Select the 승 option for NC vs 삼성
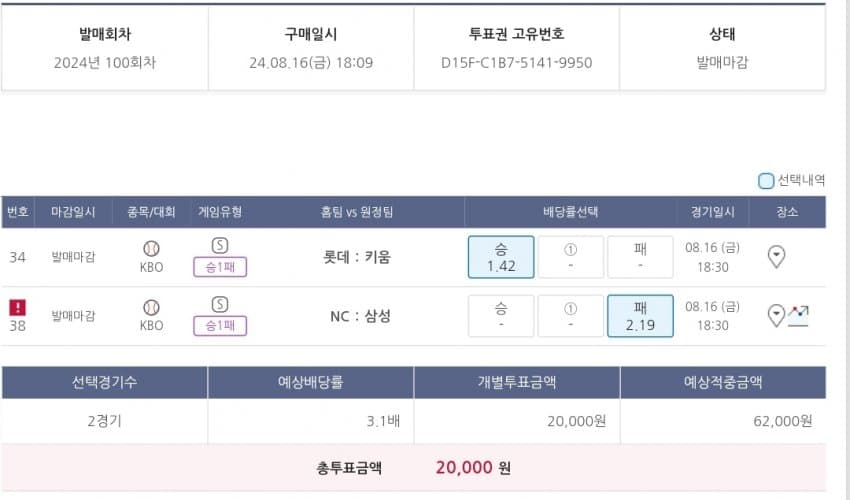Image resolution: width=850 pixels, height=500 pixels. pyautogui.click(x=501, y=316)
